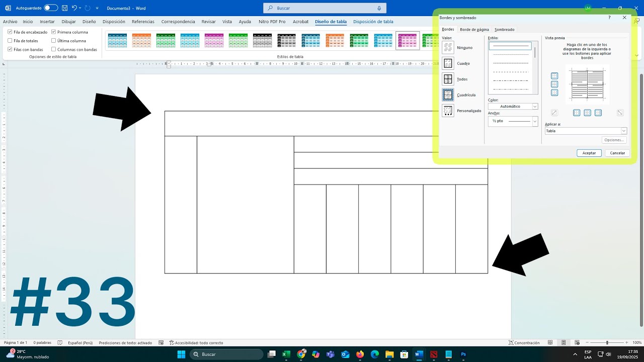Switch to print layout view icon
Viewport: 644px width, 362px height.
564,343
